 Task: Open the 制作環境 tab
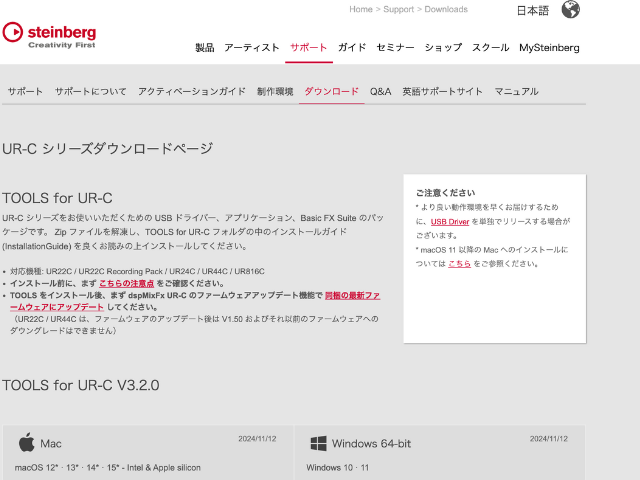coord(275,91)
